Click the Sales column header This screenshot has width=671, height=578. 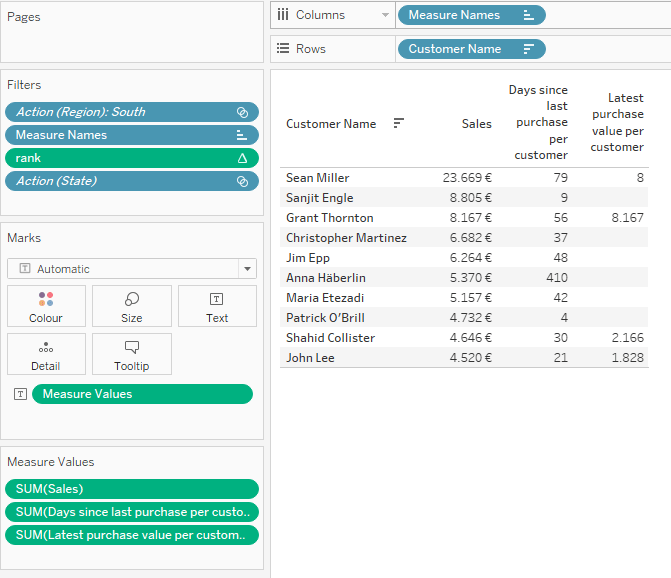(x=476, y=124)
